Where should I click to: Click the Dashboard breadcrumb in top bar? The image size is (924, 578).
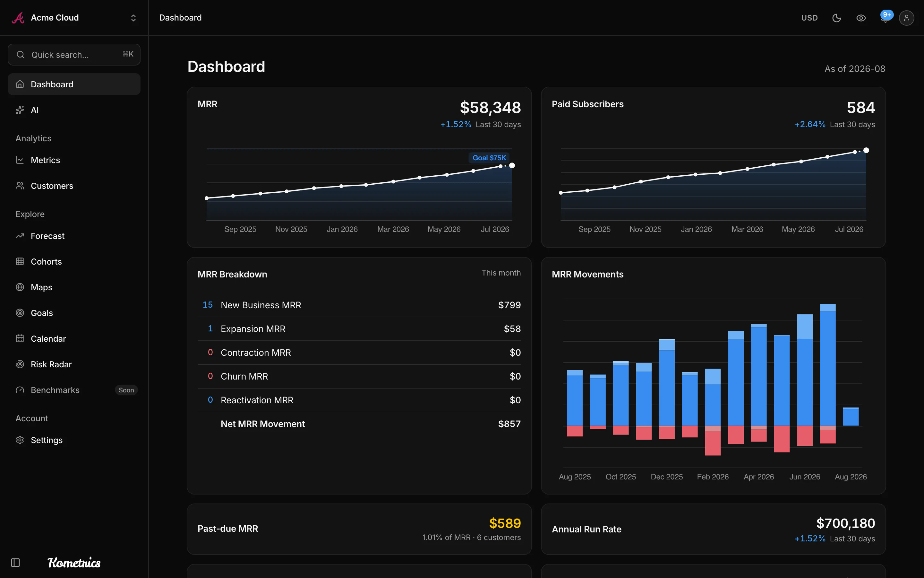pos(180,18)
